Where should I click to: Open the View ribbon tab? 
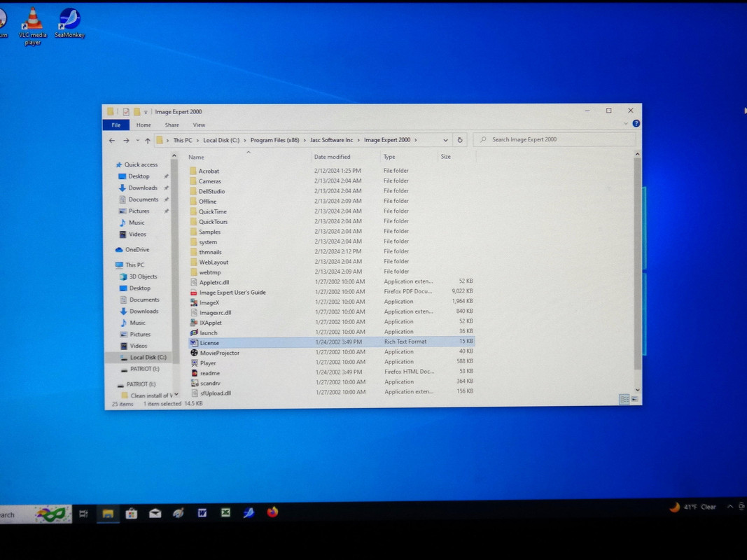[199, 125]
